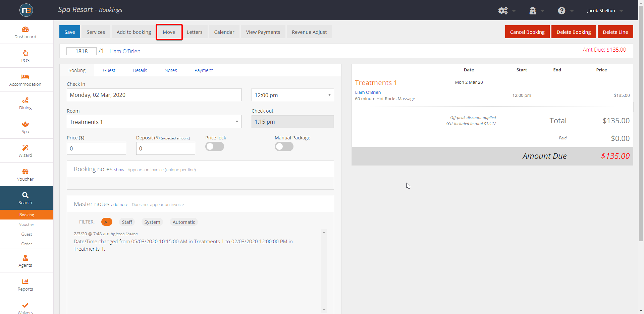The image size is (644, 314).
Task: Click the Deposit ($) input field
Action: pos(166,148)
